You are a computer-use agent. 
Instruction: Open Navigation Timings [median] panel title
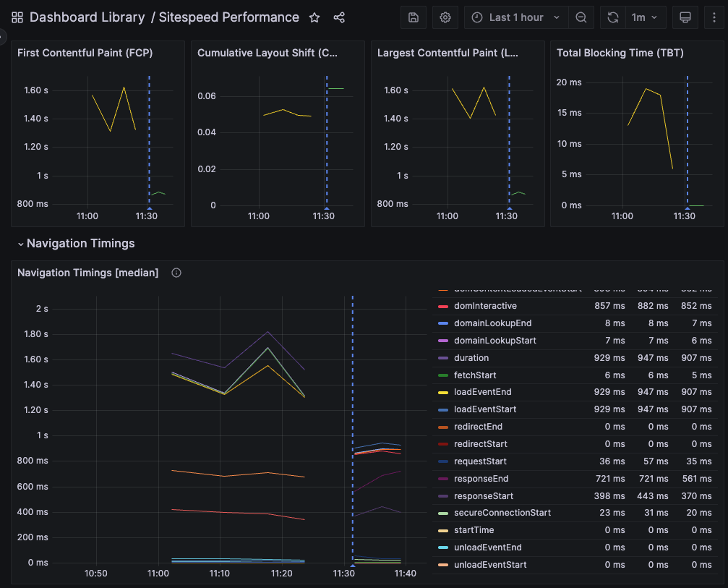tap(87, 273)
